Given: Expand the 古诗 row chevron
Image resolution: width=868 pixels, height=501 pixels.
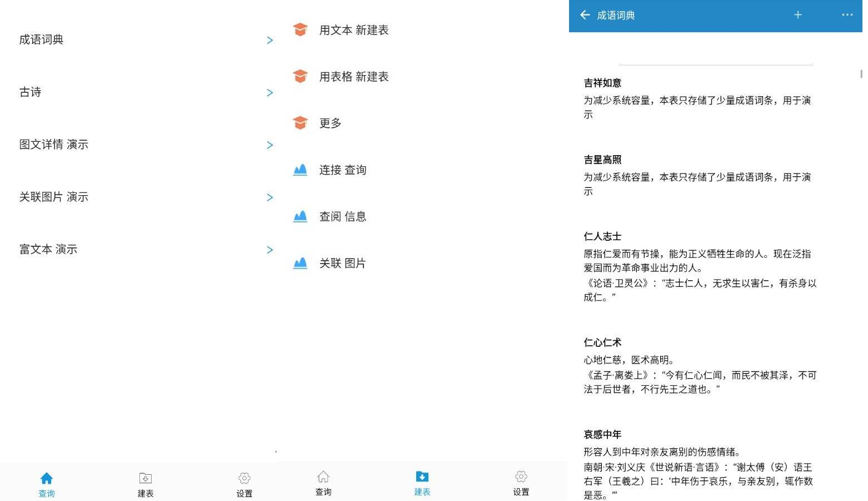Looking at the screenshot, I should pyautogui.click(x=270, y=92).
